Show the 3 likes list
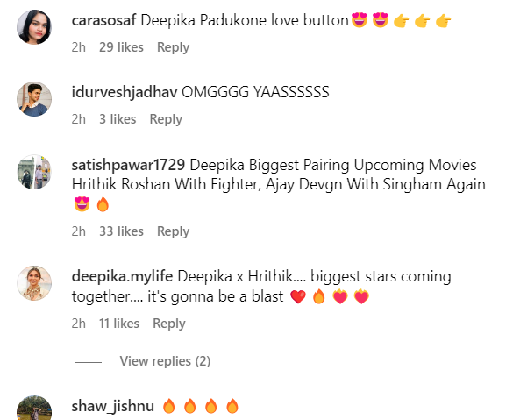 point(118,119)
